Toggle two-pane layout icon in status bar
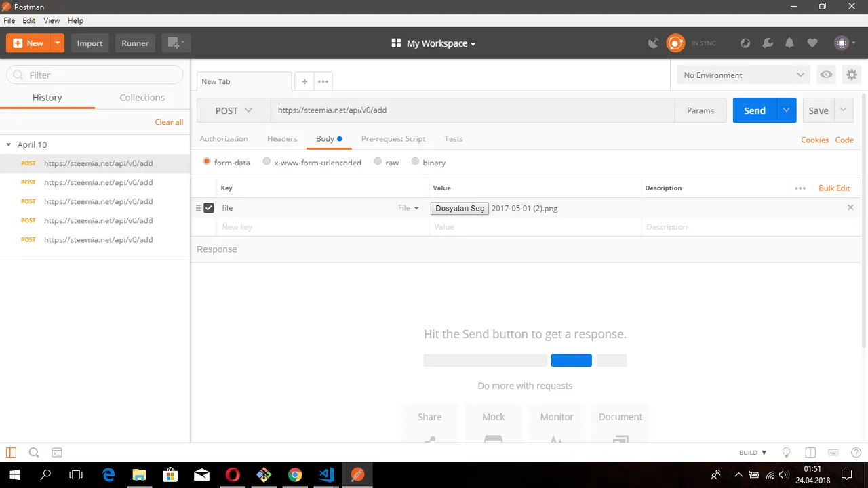Viewport: 868px width, 488px height. coord(810,453)
